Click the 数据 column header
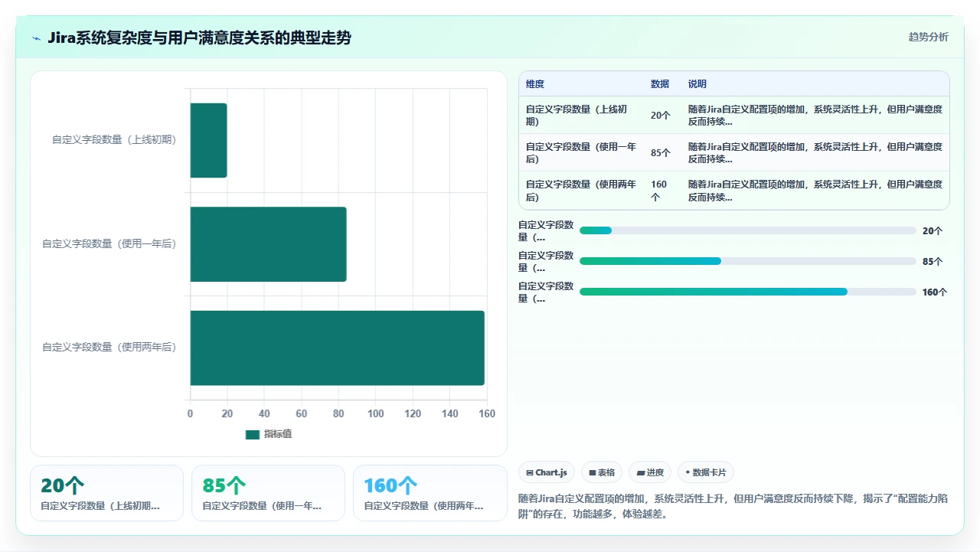Screen dimensions: 980x552 (660, 84)
